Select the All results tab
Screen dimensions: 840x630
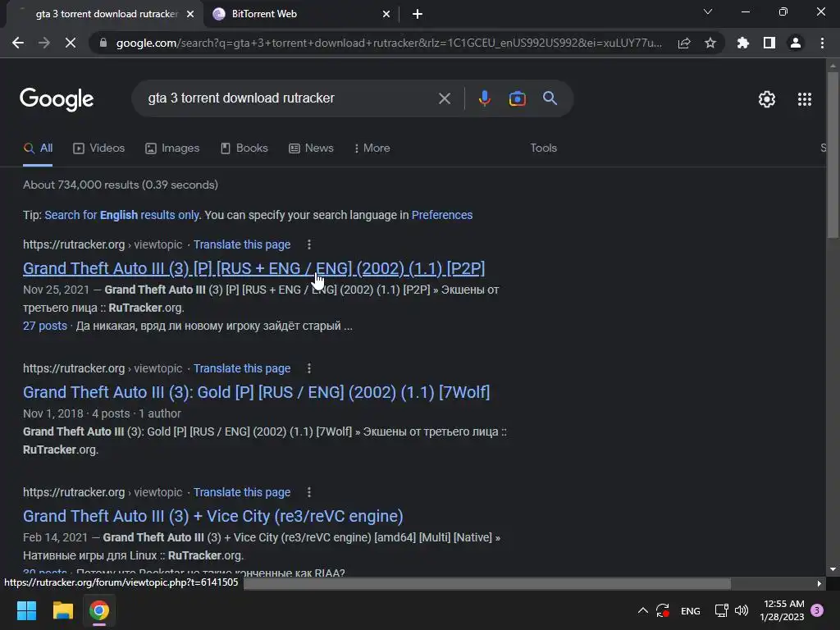(38, 148)
